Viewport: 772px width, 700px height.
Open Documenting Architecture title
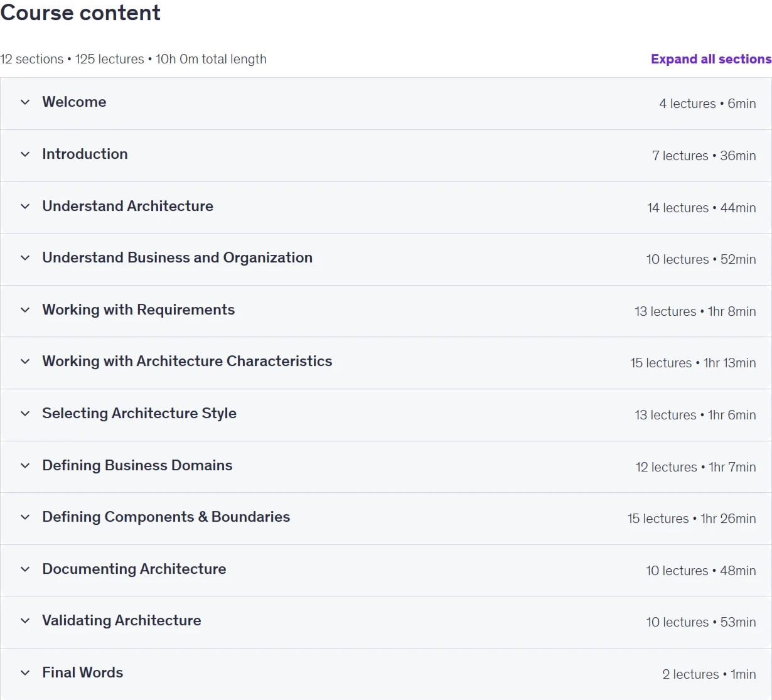pos(134,569)
